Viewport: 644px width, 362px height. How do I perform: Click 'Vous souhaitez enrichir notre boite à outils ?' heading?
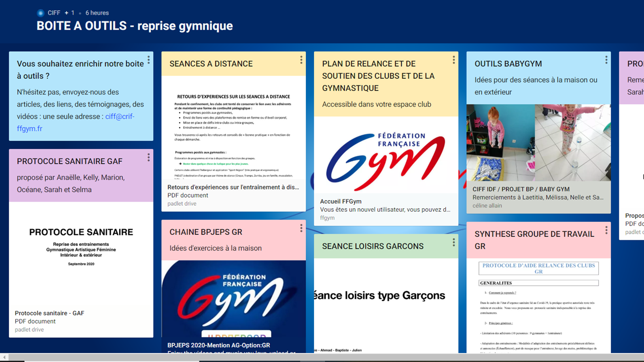pos(80,70)
